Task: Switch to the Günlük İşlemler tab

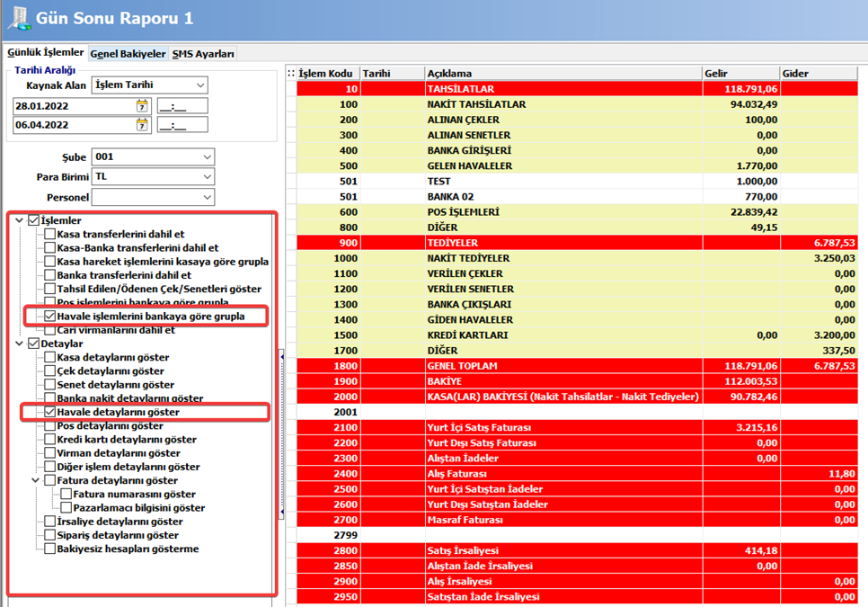Action: coord(46,52)
